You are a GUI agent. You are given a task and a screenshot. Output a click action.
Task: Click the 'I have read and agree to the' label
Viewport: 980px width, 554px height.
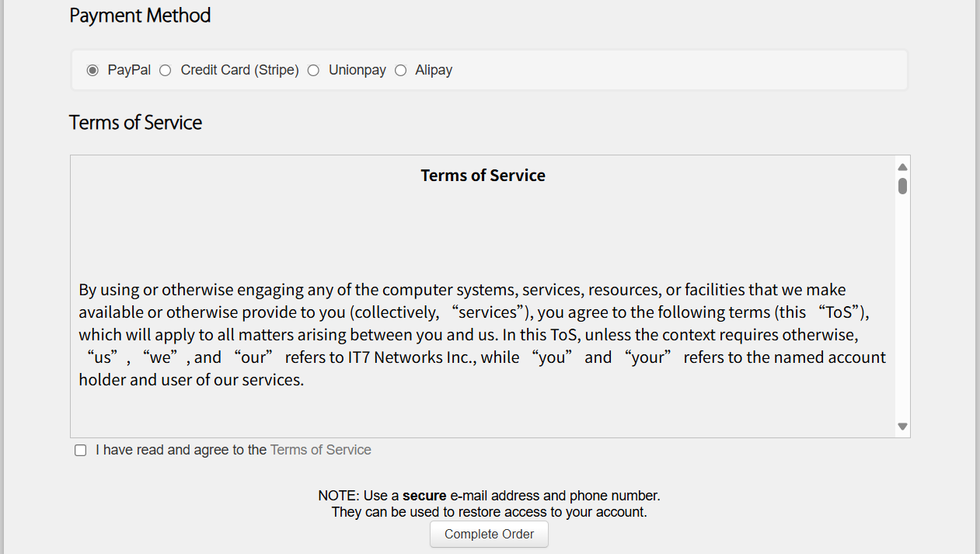point(181,450)
